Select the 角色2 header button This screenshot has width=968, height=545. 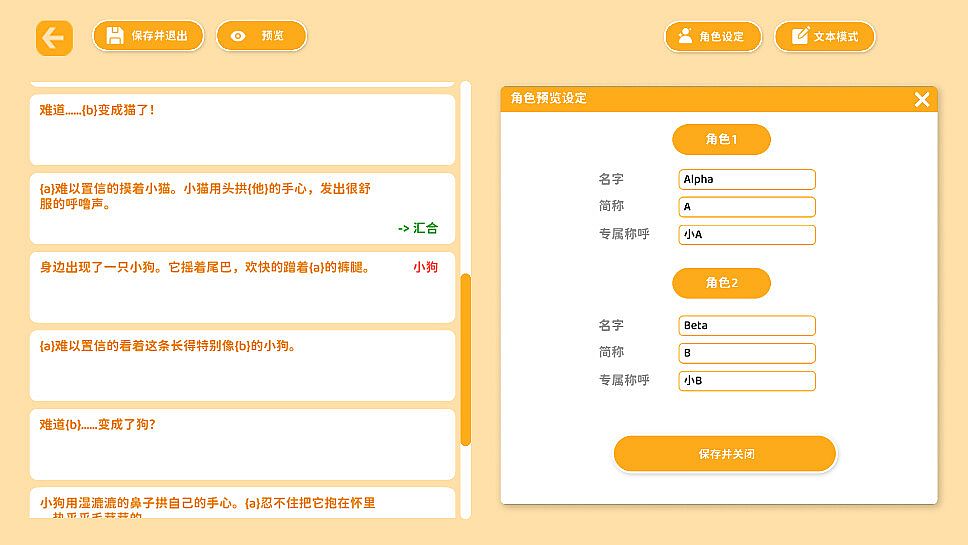coord(721,283)
